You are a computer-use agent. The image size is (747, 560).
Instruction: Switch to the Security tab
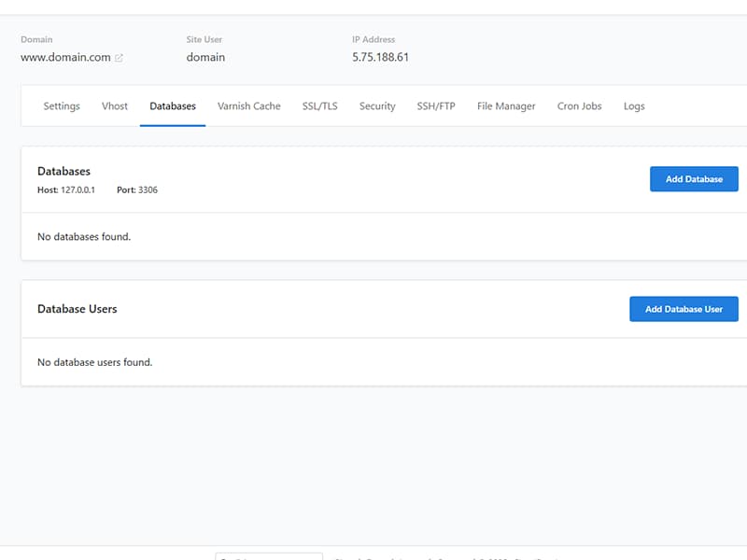pos(377,106)
